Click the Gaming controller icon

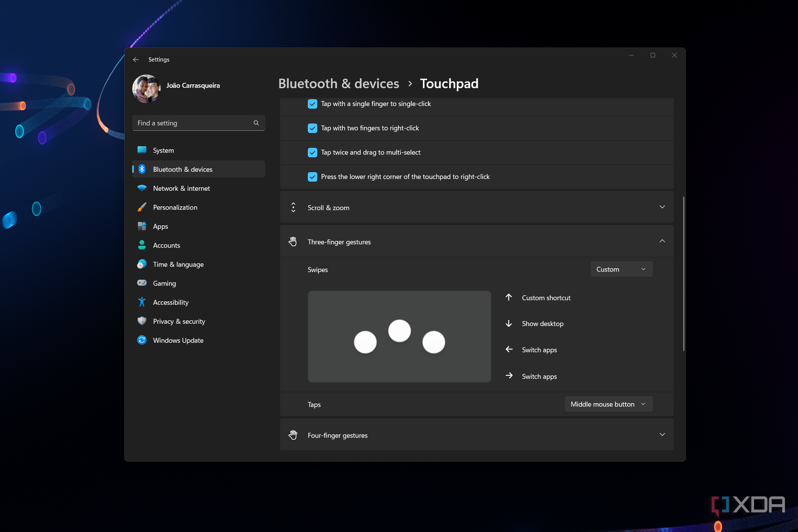[142, 283]
